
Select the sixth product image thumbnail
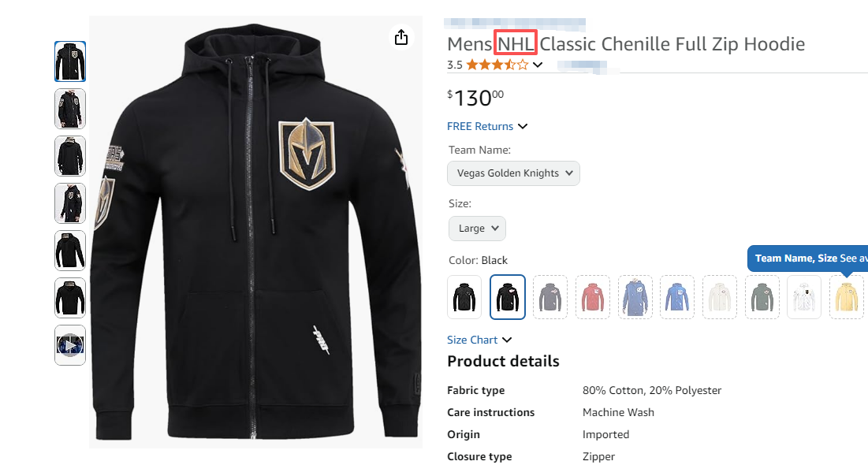click(70, 298)
